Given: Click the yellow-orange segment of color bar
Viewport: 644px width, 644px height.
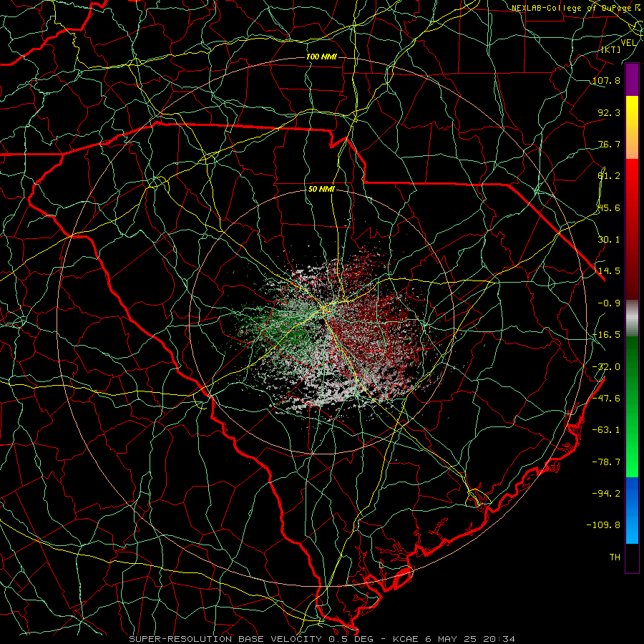Looking at the screenshot, I should tap(632, 127).
